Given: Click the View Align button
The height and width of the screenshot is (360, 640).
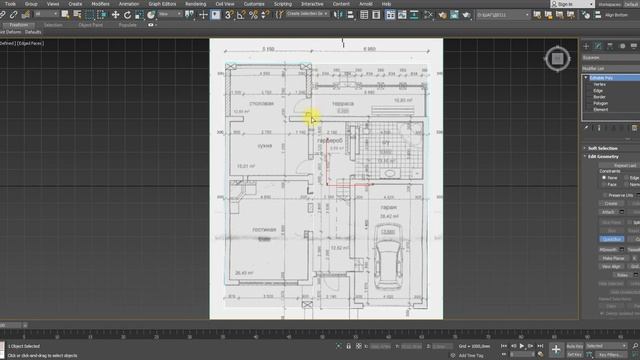Looking at the screenshot, I should [x=611, y=267].
